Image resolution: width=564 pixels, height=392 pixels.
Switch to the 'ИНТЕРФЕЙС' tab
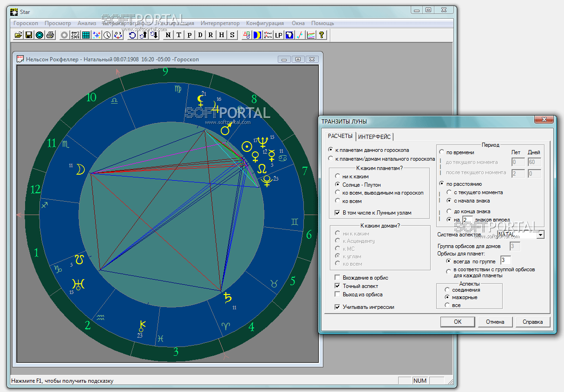tap(374, 137)
